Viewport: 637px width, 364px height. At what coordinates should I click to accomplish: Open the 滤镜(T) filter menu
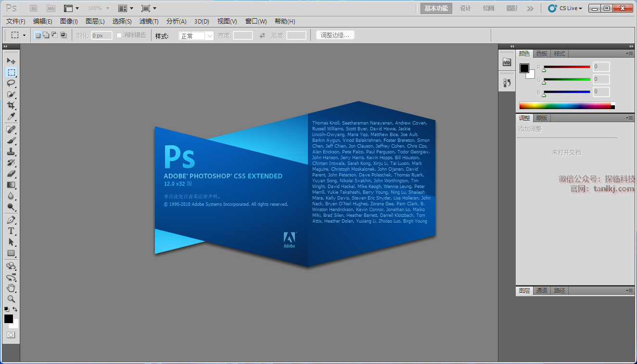[x=149, y=21]
